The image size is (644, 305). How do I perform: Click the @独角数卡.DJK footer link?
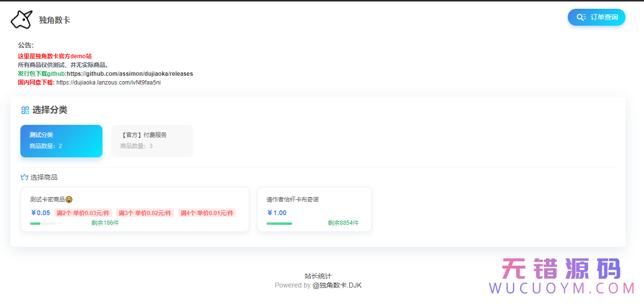point(337,285)
